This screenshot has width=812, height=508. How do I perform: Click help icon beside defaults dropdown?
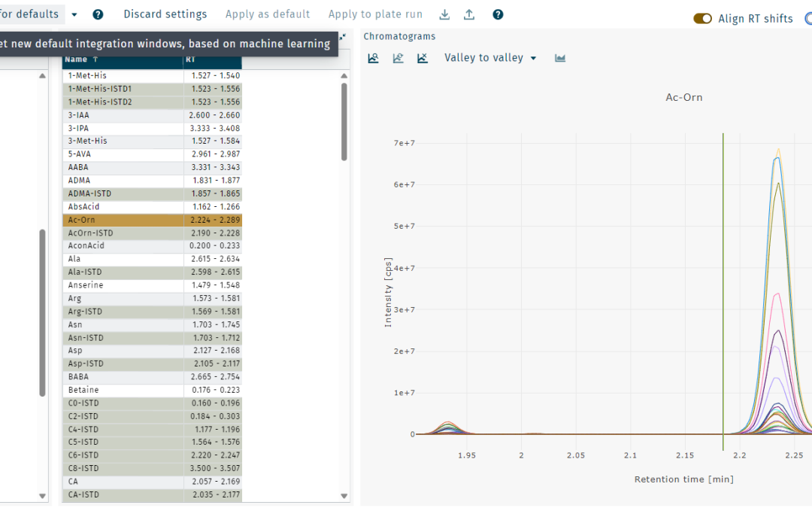[x=98, y=15]
